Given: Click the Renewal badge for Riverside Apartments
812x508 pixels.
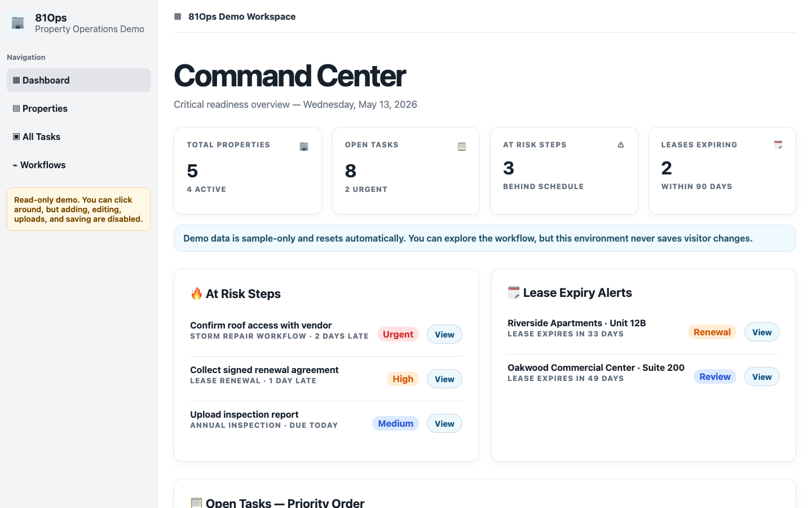Looking at the screenshot, I should point(712,332).
